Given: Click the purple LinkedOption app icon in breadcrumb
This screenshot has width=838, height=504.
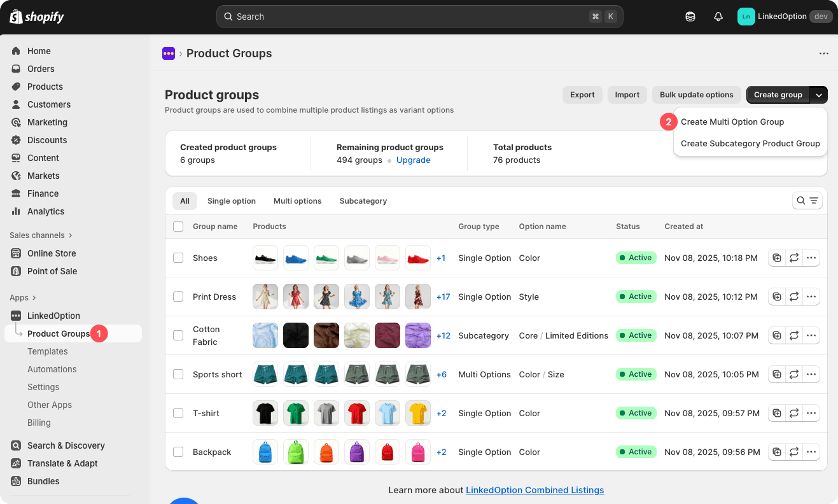Looking at the screenshot, I should (169, 53).
